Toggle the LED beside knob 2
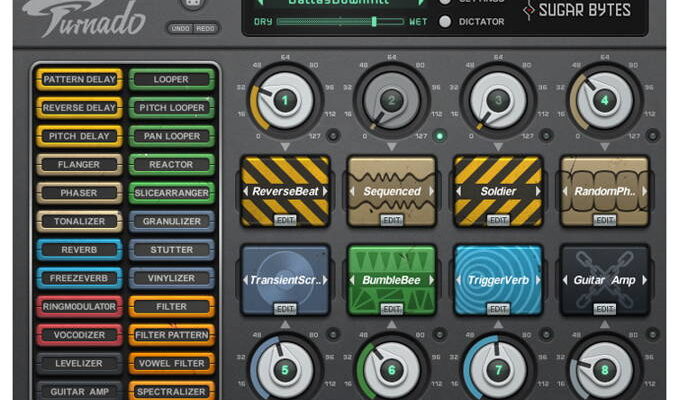 pos(440,136)
